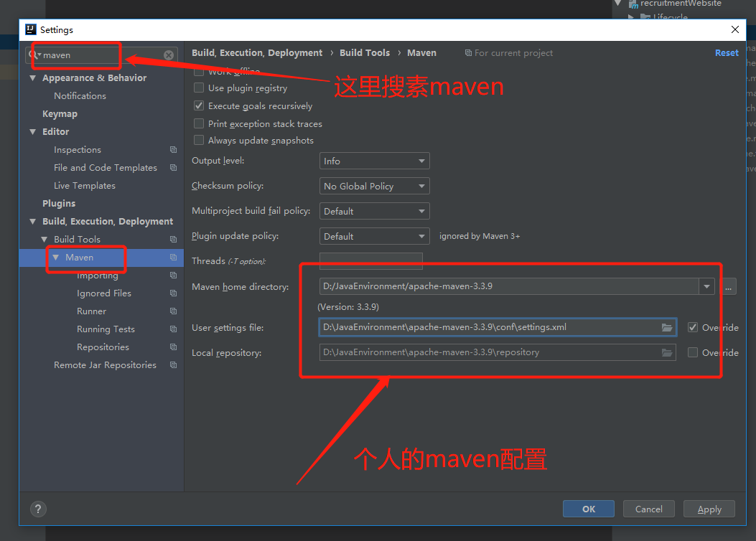
Task: Enable Print exception stack traces
Action: (x=199, y=123)
